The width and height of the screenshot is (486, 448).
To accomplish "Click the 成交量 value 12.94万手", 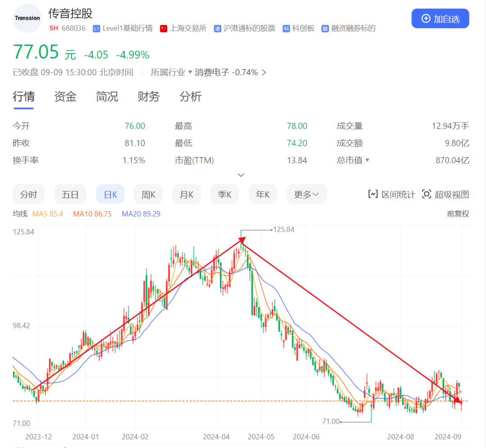I will click(450, 126).
